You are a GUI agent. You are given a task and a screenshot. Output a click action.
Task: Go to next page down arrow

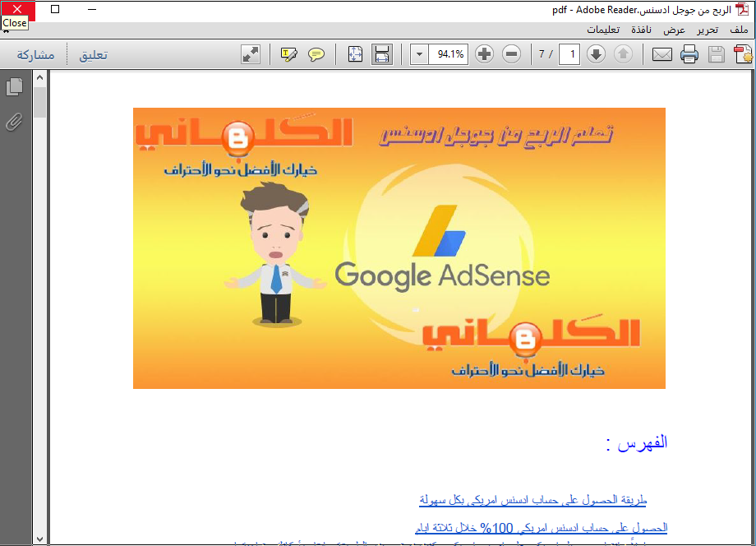pos(596,54)
